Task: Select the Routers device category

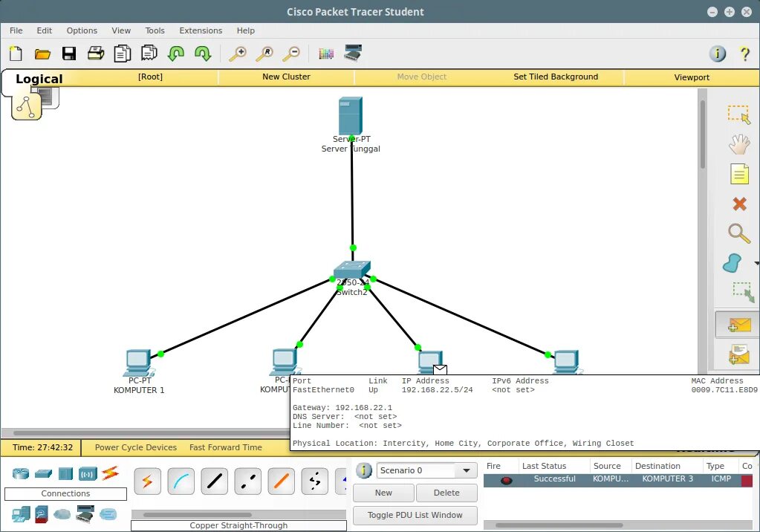Action: pos(21,473)
